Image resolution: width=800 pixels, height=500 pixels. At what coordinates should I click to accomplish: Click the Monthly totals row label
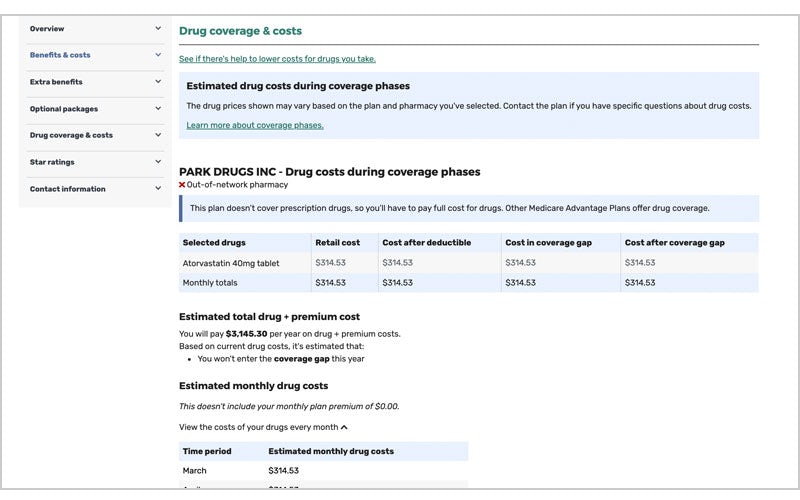point(210,283)
